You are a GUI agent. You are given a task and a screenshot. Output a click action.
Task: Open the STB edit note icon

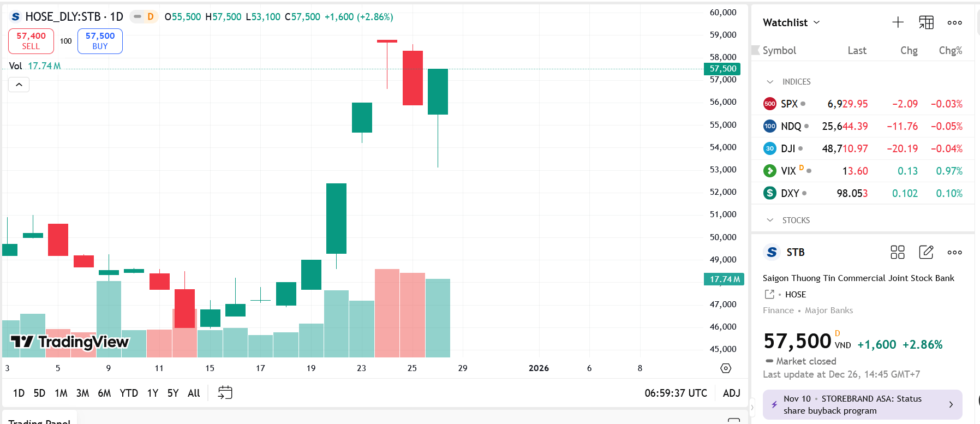(x=926, y=252)
